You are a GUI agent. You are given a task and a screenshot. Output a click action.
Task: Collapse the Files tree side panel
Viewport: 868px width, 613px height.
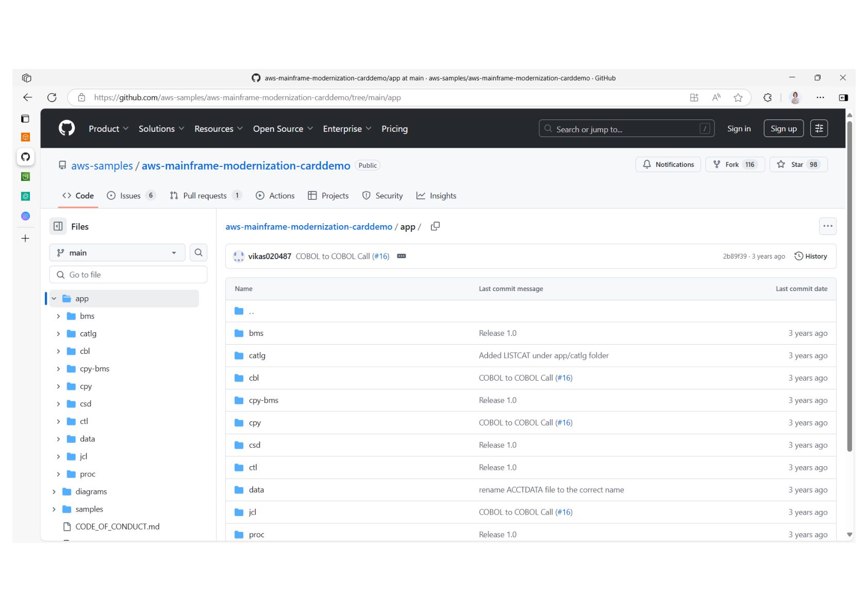pyautogui.click(x=58, y=227)
